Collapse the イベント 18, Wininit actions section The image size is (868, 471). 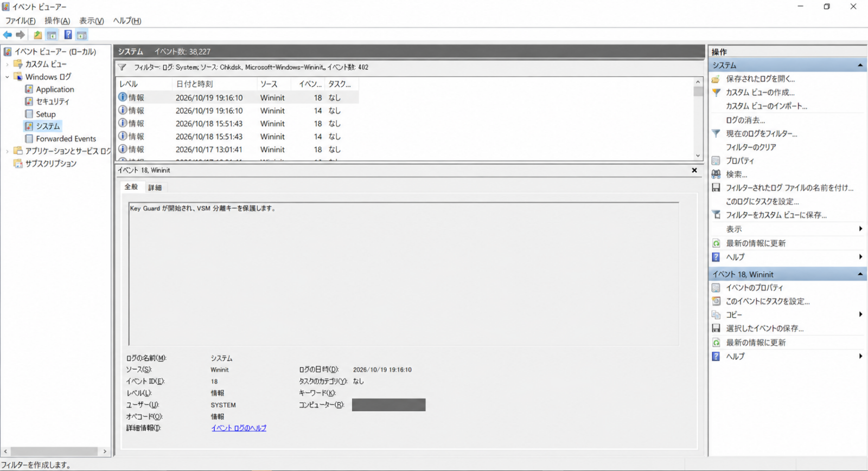[x=860, y=274]
